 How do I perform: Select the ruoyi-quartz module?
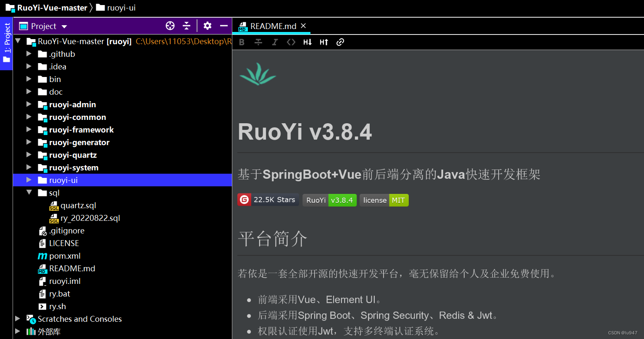coord(67,155)
